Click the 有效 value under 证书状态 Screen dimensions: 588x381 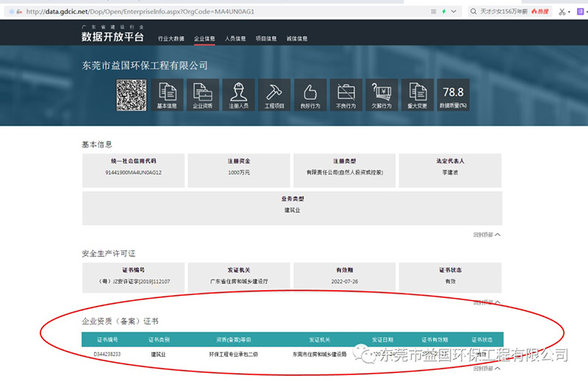point(450,281)
